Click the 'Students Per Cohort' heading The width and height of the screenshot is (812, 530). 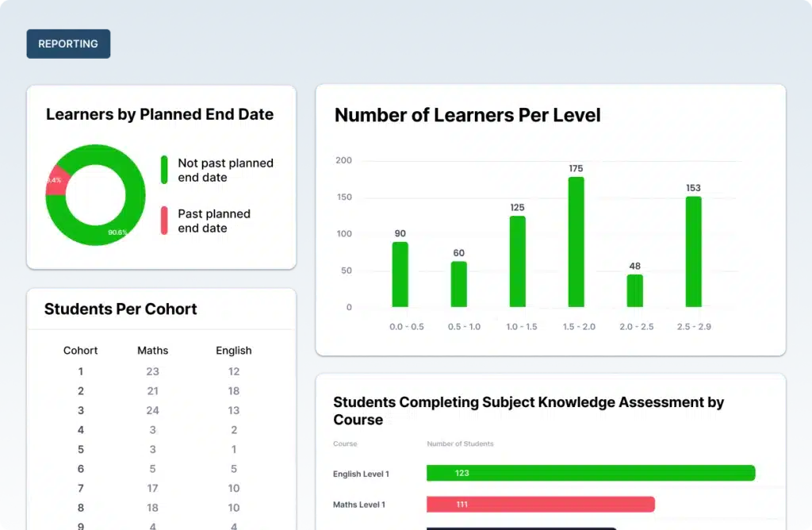tap(121, 309)
